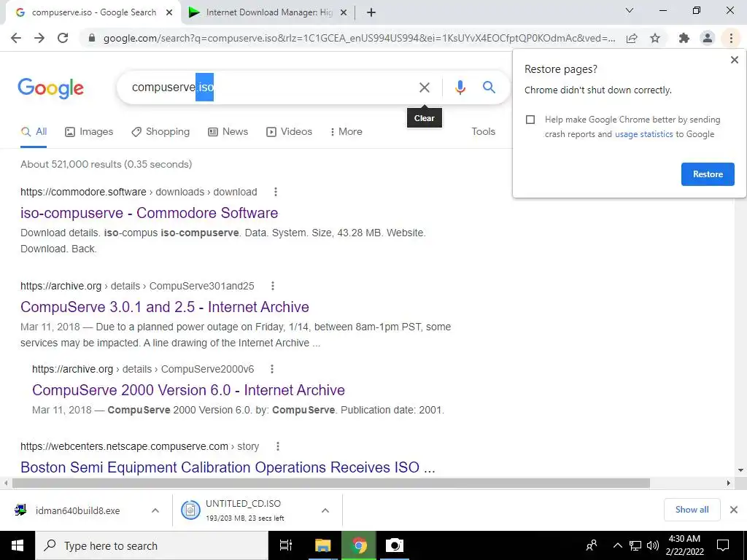747x560 pixels.
Task: Click the taskbar clock showing 4:30 AM
Action: 684,545
